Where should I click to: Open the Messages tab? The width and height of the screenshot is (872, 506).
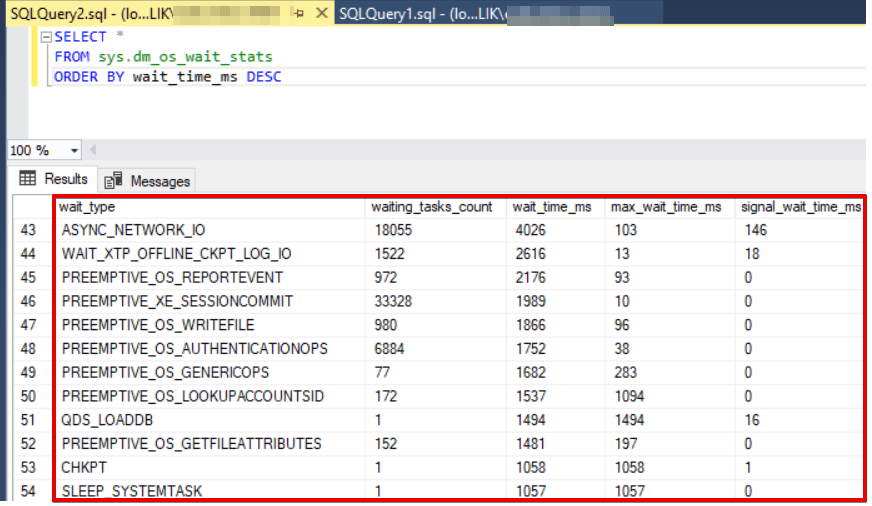147,181
